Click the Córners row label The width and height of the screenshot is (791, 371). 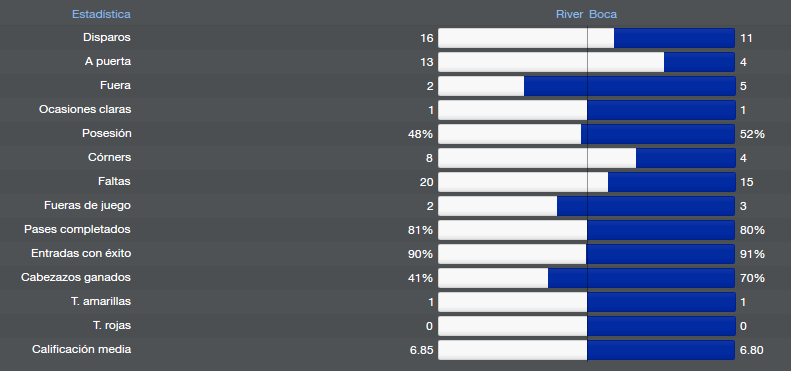(x=109, y=157)
